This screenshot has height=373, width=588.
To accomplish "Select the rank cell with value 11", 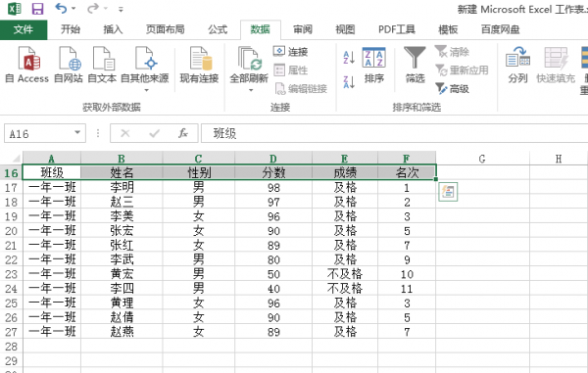I will [x=407, y=289].
